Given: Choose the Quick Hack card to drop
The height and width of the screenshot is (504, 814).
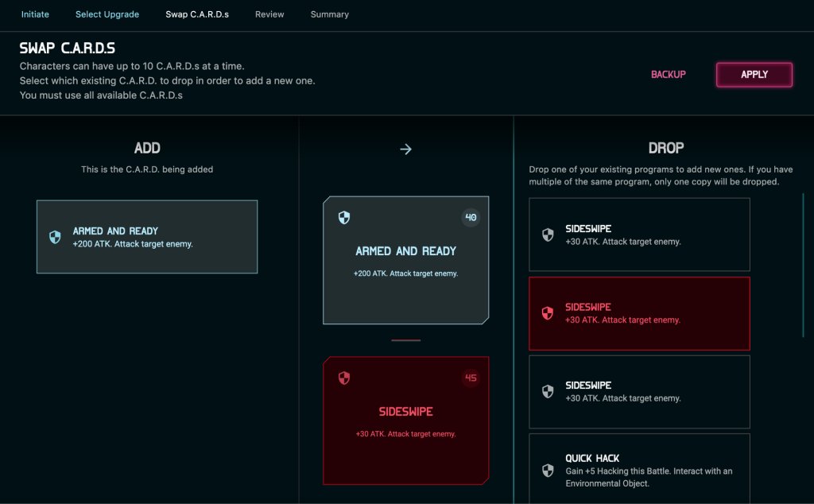Looking at the screenshot, I should (x=639, y=468).
